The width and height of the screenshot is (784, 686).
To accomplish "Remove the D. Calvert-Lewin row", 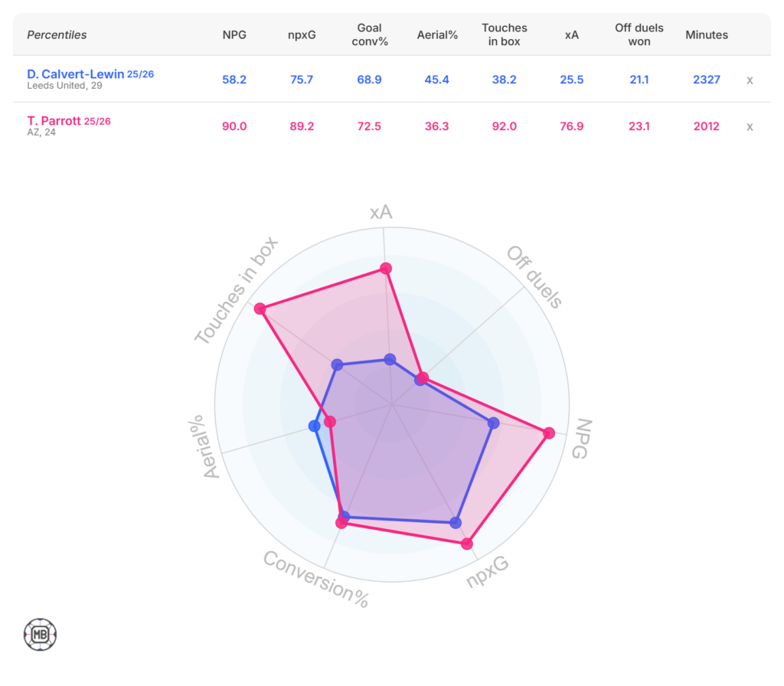I will 750,80.
